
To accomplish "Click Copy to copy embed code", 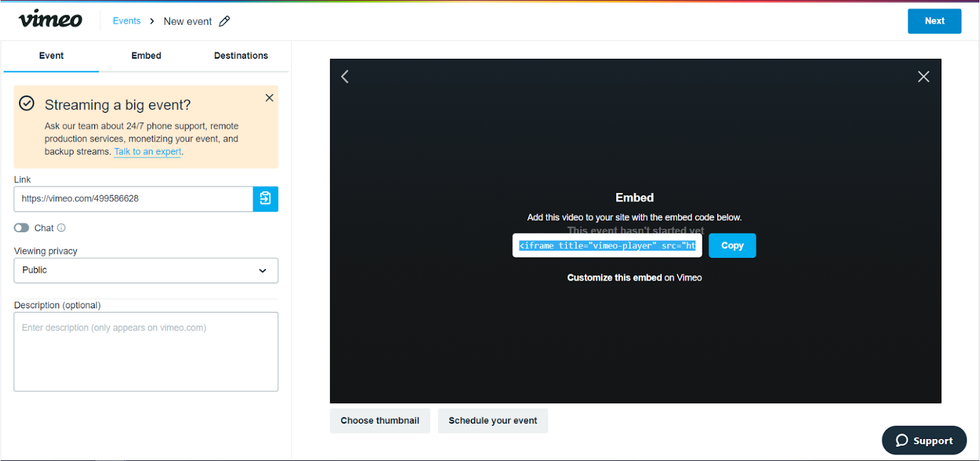I will [x=732, y=245].
